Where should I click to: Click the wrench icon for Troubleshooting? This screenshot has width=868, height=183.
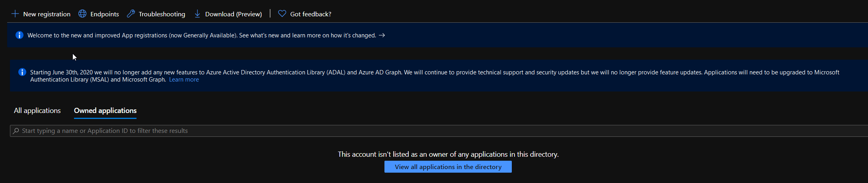tap(131, 14)
